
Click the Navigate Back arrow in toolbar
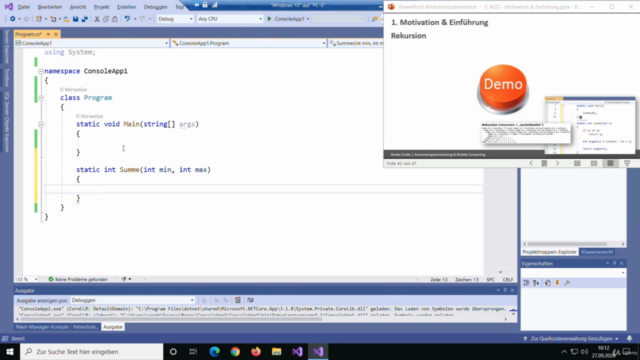pos(13,19)
